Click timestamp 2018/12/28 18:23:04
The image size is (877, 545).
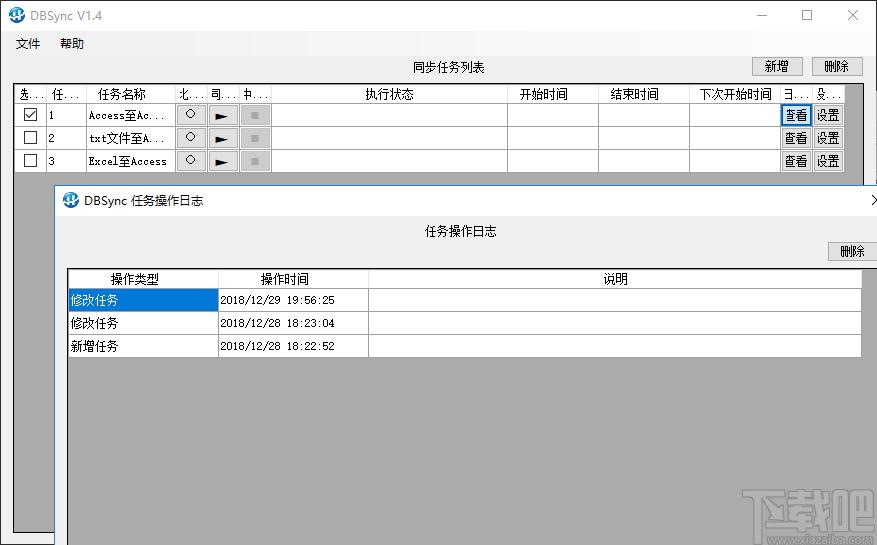pyautogui.click(x=293, y=323)
